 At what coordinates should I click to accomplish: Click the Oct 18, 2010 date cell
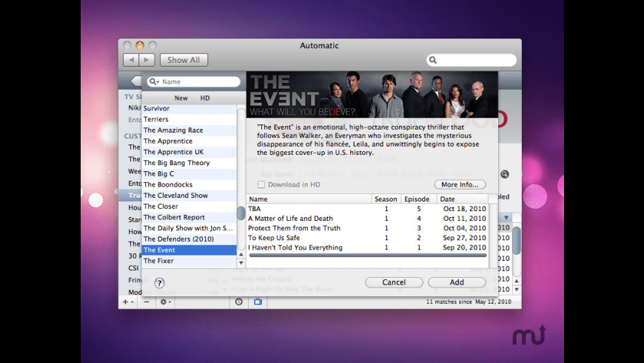[x=465, y=209]
